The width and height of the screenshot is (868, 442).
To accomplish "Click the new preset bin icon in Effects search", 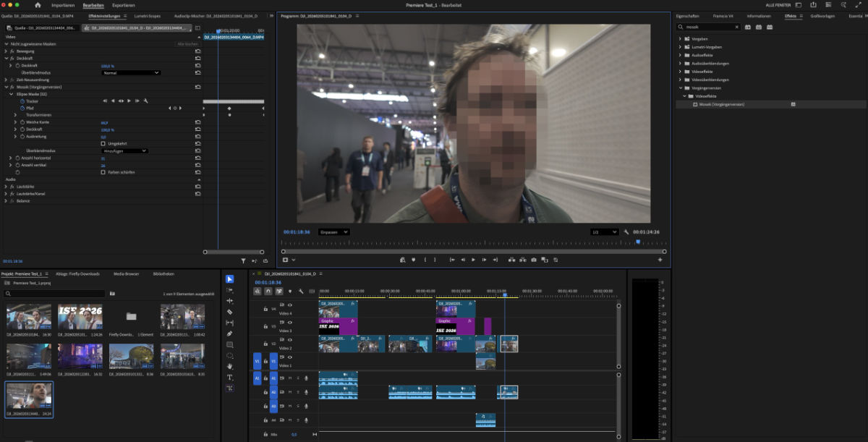I will pos(749,27).
